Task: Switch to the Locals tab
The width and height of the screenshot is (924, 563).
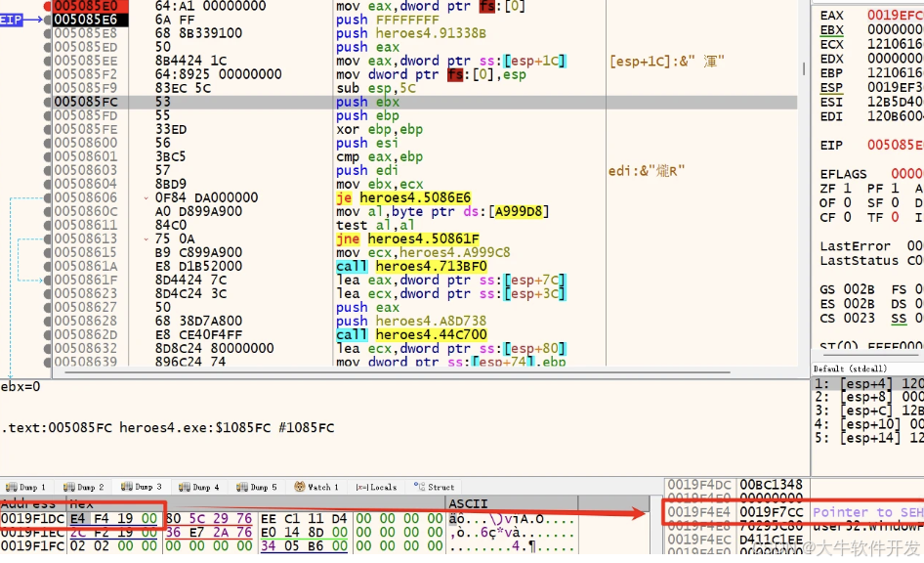Action: click(377, 487)
